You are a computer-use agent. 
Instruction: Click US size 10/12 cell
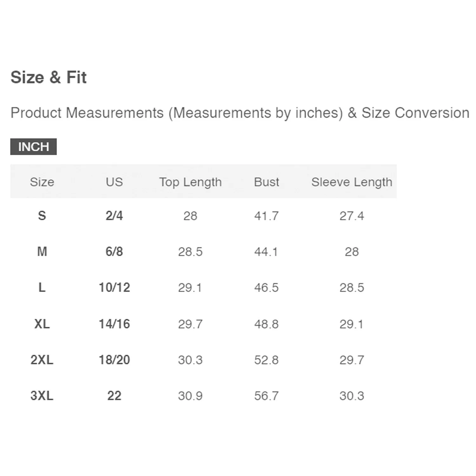(x=114, y=288)
